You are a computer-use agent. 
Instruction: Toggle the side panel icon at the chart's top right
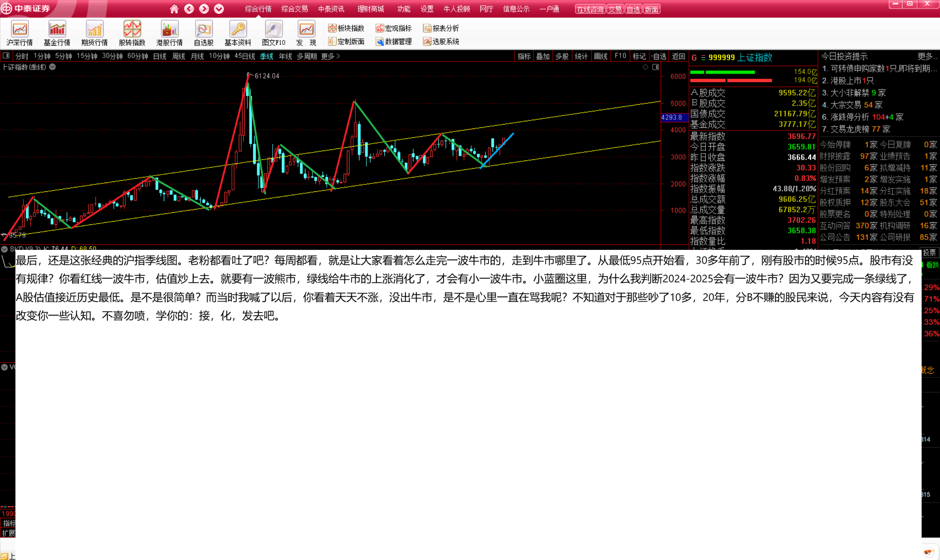click(x=656, y=67)
